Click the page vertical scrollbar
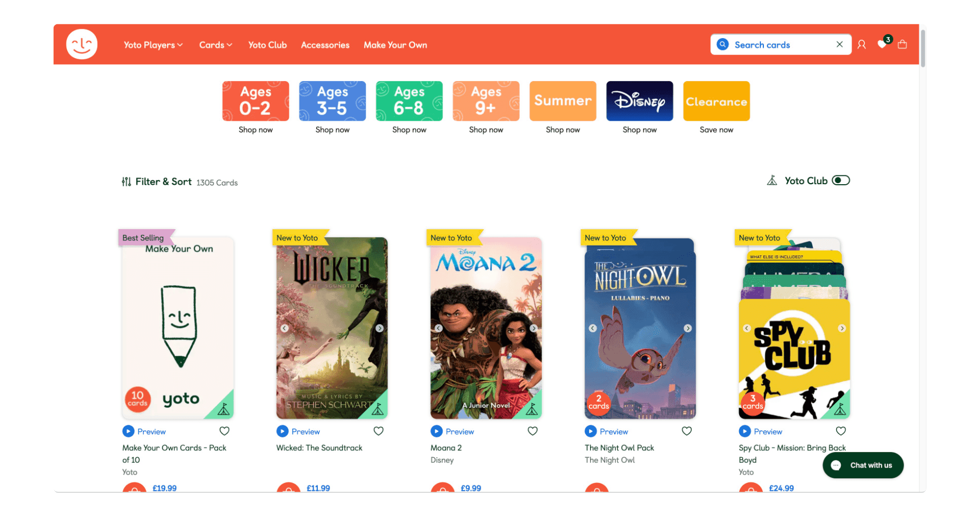 tap(923, 49)
